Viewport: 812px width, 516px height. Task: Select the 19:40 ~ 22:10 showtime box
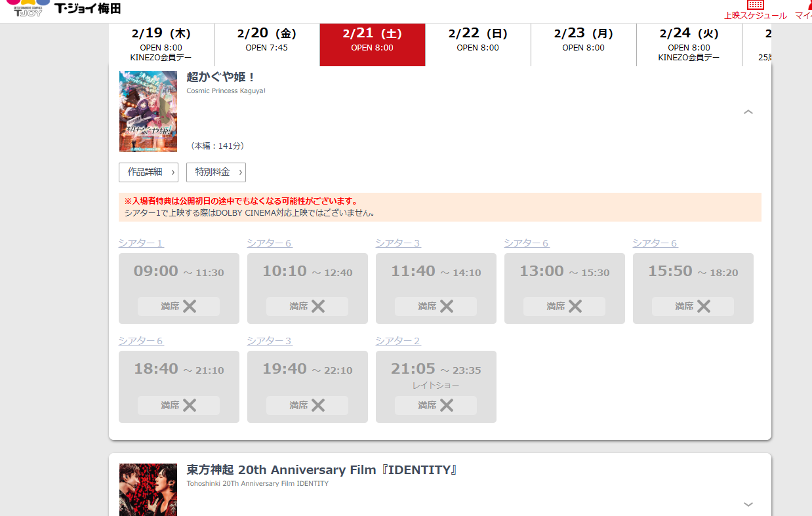pos(307,376)
